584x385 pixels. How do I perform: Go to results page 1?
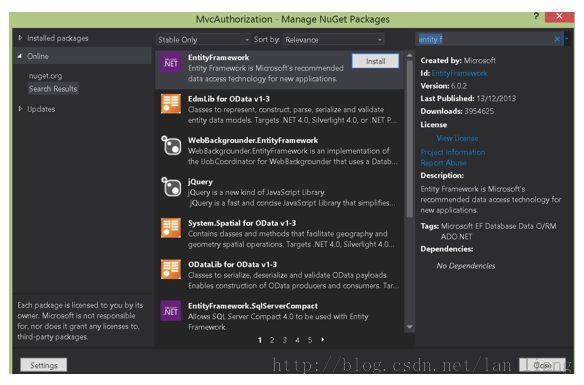(260, 340)
